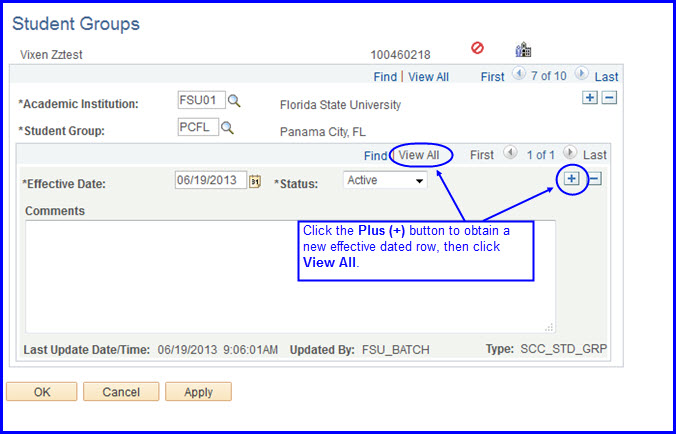Click upper View All link for student groups
The height and width of the screenshot is (434, 676).
pyautogui.click(x=428, y=77)
